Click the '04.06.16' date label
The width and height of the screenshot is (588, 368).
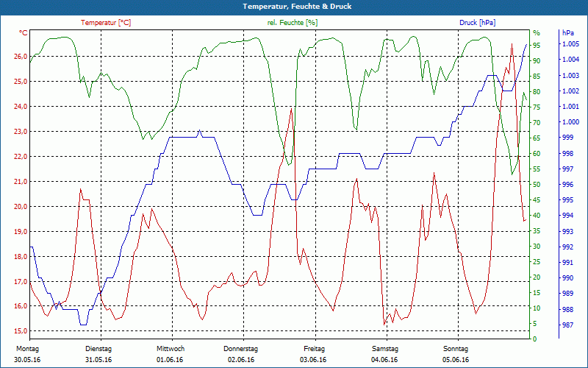click(x=384, y=360)
